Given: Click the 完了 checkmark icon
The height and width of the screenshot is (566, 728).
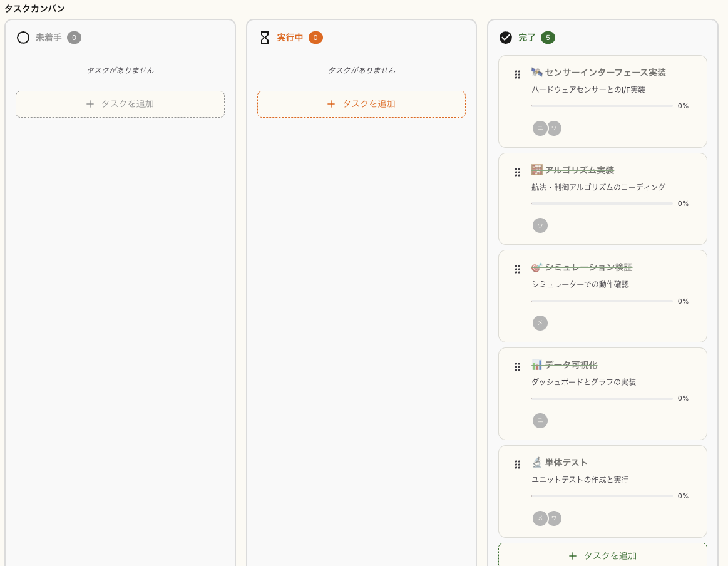Looking at the screenshot, I should click(506, 38).
